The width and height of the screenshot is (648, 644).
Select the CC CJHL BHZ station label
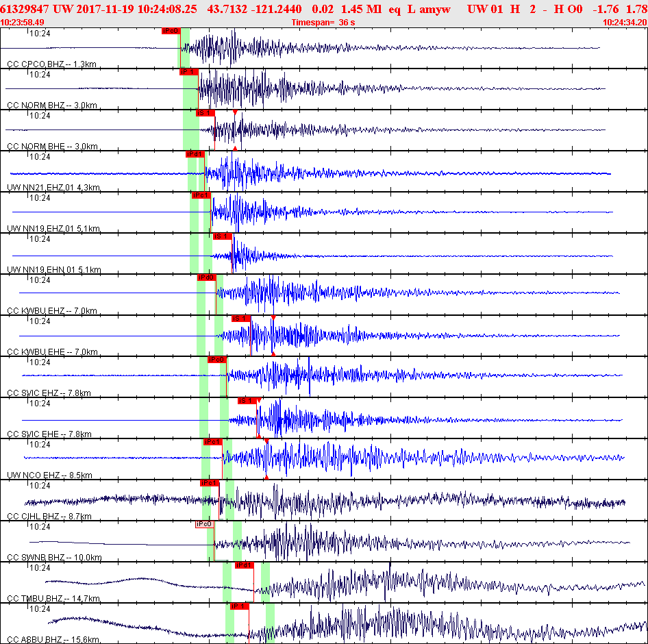point(49,517)
